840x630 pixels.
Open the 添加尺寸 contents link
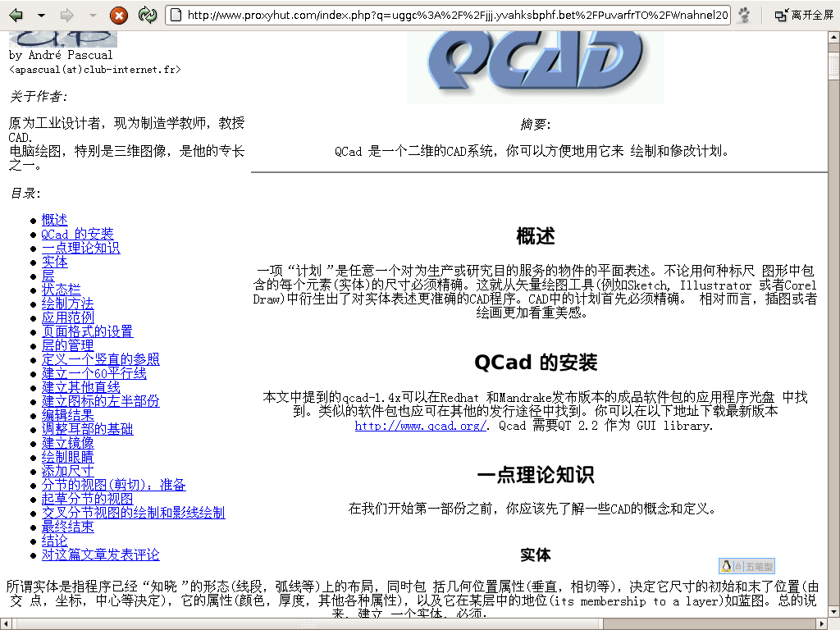[x=67, y=470]
